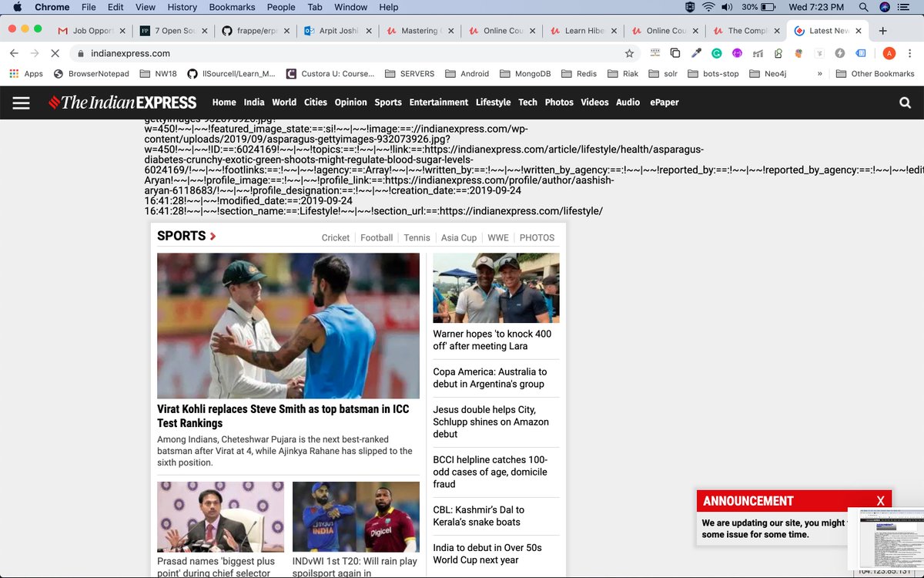Open the Indian Express search icon

point(904,102)
